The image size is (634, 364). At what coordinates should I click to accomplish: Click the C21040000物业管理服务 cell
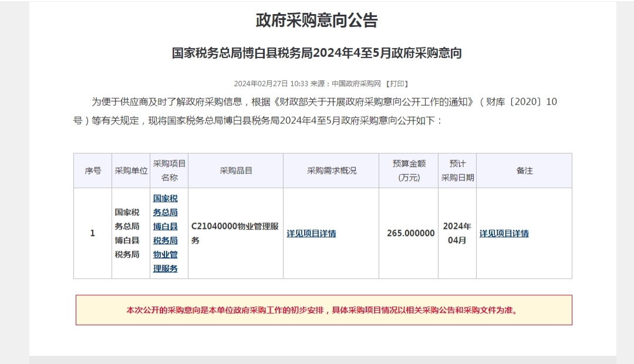(x=236, y=233)
